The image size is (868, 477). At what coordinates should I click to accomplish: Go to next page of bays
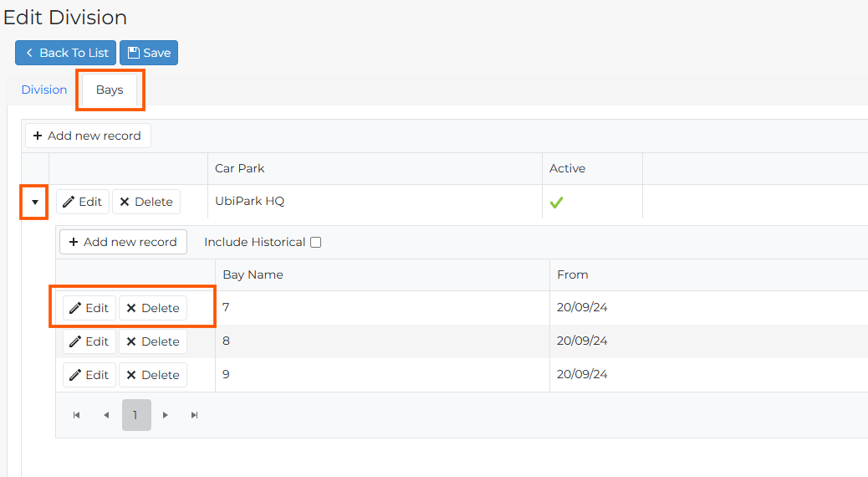click(x=165, y=415)
